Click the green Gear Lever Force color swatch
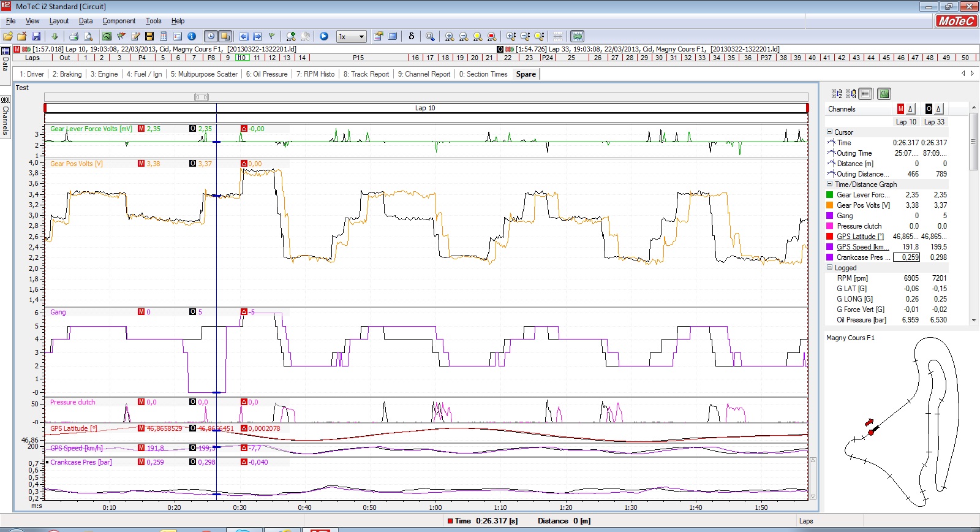The width and height of the screenshot is (980, 532). (829, 195)
